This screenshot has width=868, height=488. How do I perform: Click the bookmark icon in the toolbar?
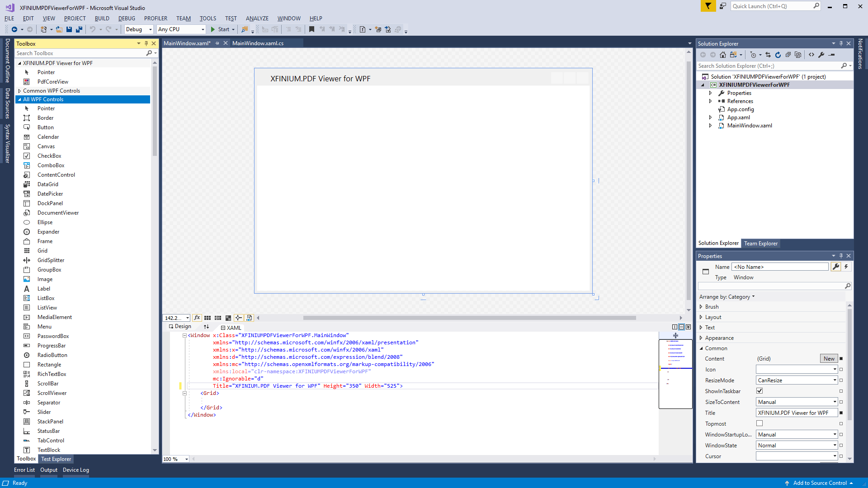coord(311,29)
